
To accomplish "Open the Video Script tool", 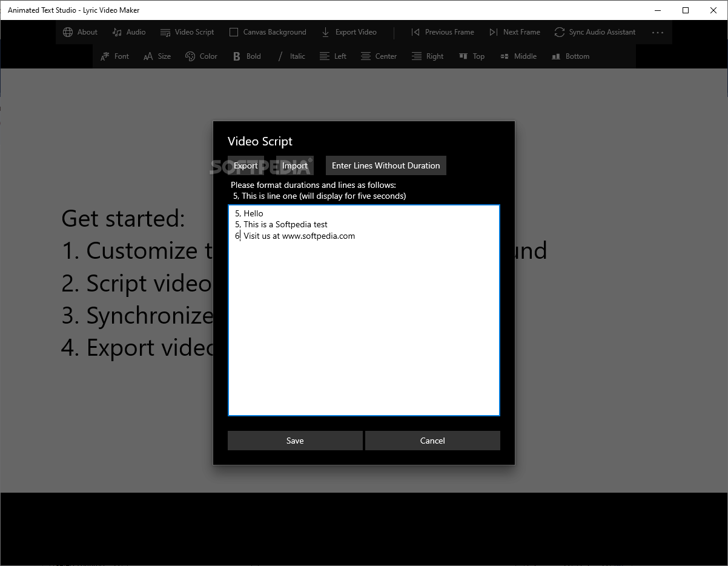I will pyautogui.click(x=187, y=32).
